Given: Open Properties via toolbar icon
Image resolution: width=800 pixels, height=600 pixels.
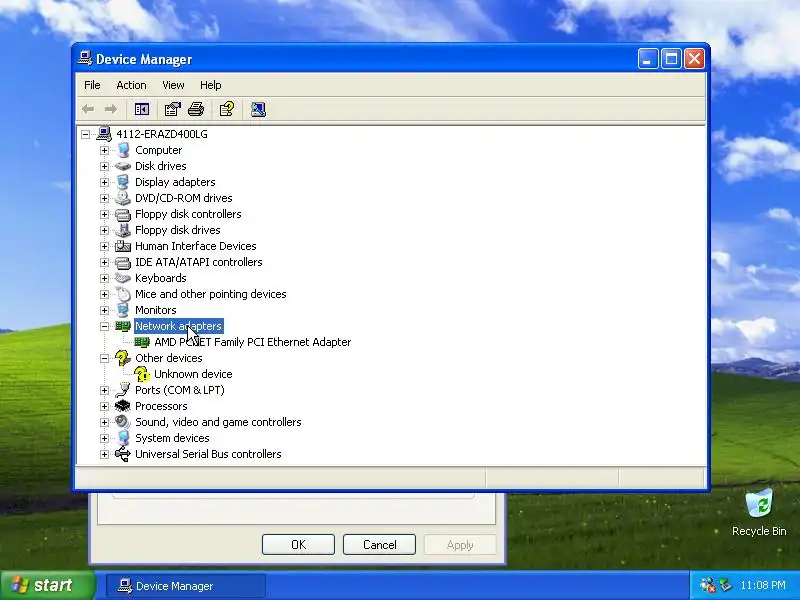Looking at the screenshot, I should [x=172, y=109].
